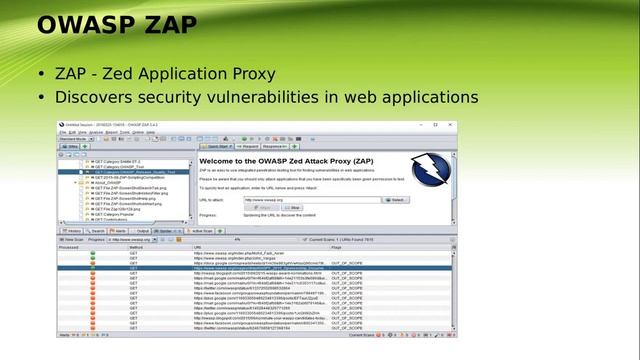Select the Sites tab

pos(70,147)
